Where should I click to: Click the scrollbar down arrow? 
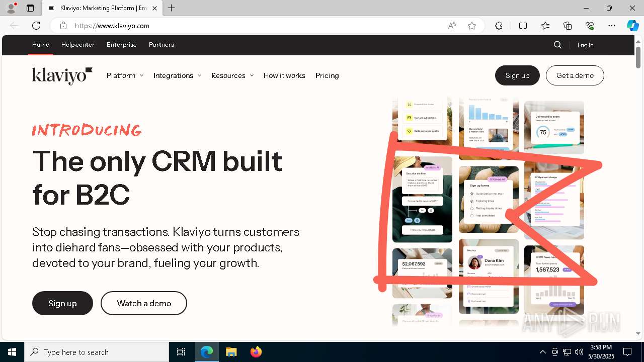(x=638, y=333)
